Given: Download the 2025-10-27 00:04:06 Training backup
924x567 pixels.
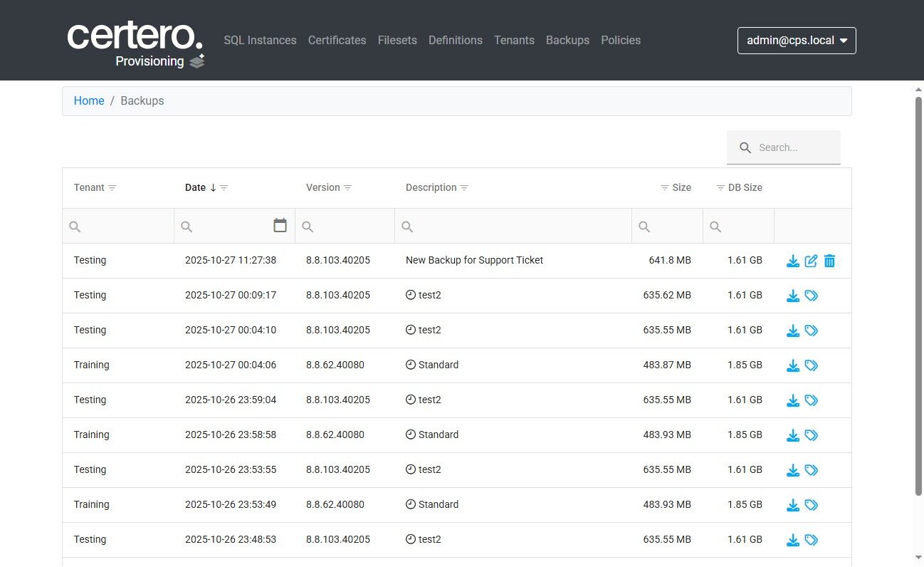Looking at the screenshot, I should (x=792, y=365).
